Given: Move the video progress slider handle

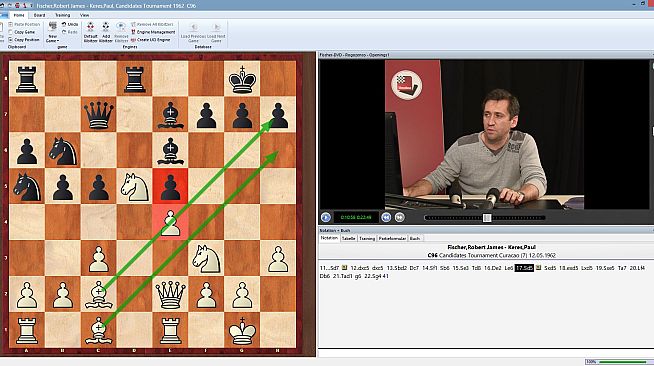Looking at the screenshot, I should 487,218.
